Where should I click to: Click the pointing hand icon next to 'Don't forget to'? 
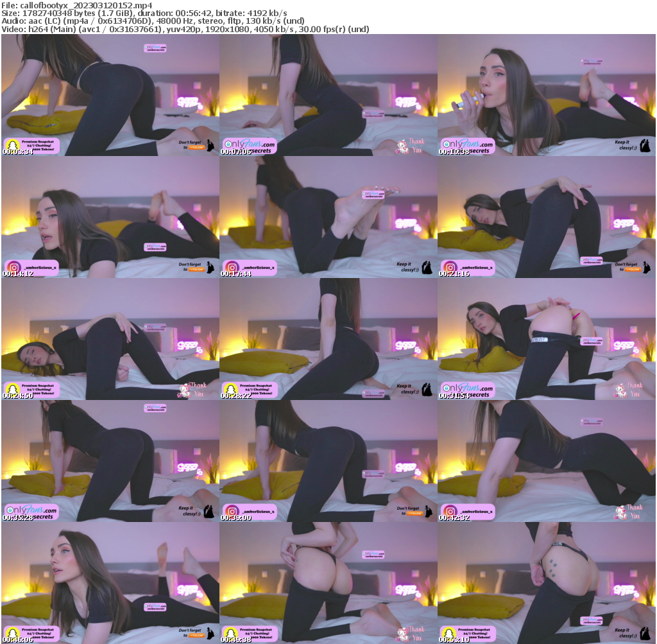tap(209, 146)
